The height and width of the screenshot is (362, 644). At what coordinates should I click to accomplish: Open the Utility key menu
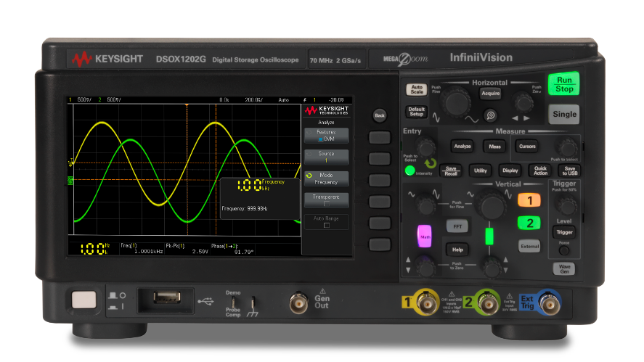pyautogui.click(x=480, y=170)
